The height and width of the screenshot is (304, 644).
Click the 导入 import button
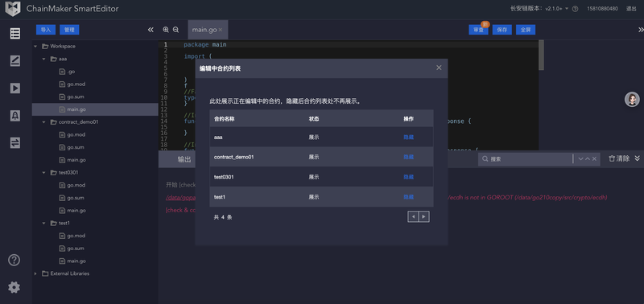tap(46, 30)
